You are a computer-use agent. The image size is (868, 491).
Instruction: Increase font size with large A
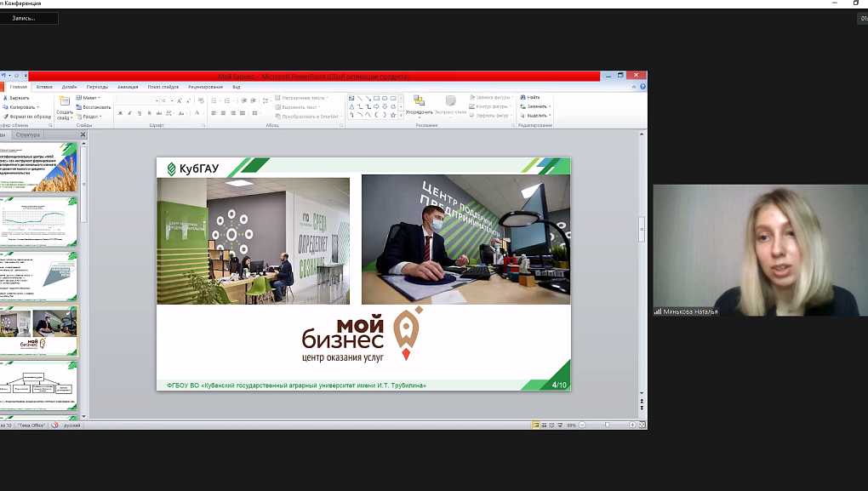180,100
